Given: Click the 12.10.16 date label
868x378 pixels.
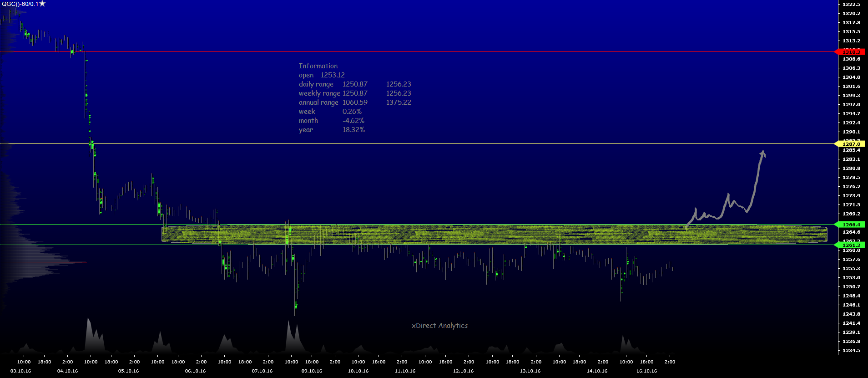Looking at the screenshot, I should point(463,371).
